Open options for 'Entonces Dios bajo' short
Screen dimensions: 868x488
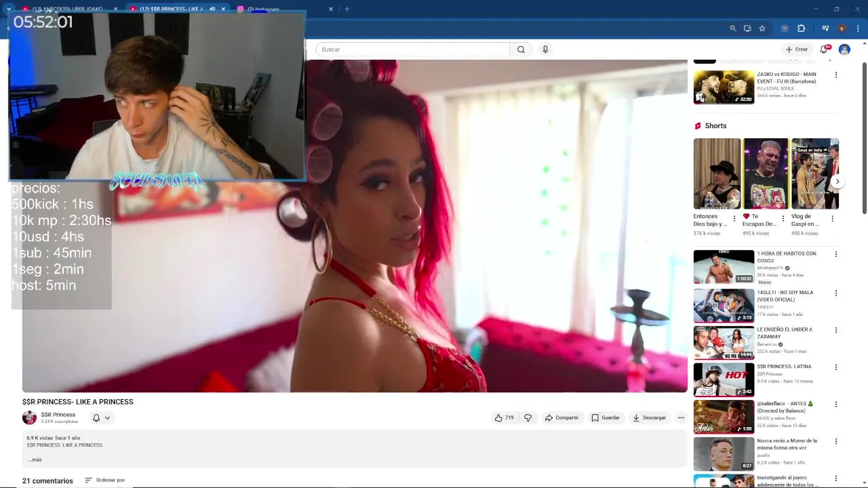(x=734, y=219)
